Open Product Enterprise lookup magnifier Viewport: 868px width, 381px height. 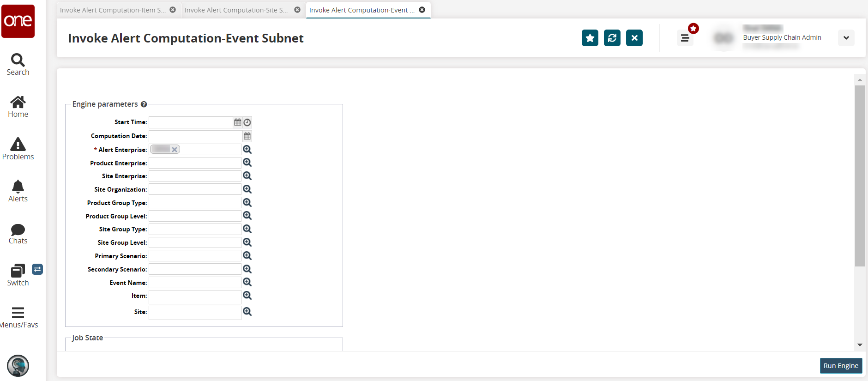[247, 163]
